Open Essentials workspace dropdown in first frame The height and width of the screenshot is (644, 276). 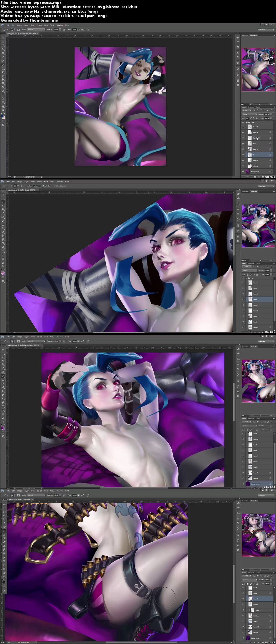click(x=266, y=30)
